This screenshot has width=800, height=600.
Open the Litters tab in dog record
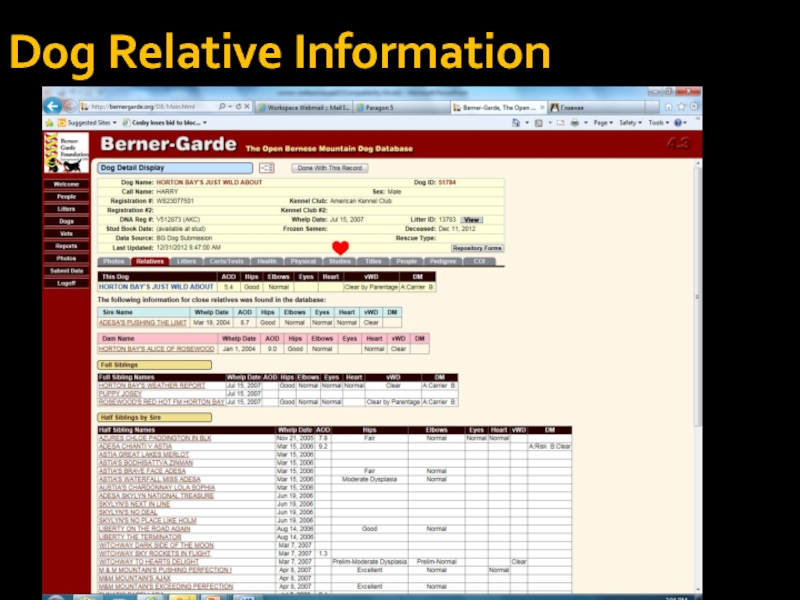(186, 261)
